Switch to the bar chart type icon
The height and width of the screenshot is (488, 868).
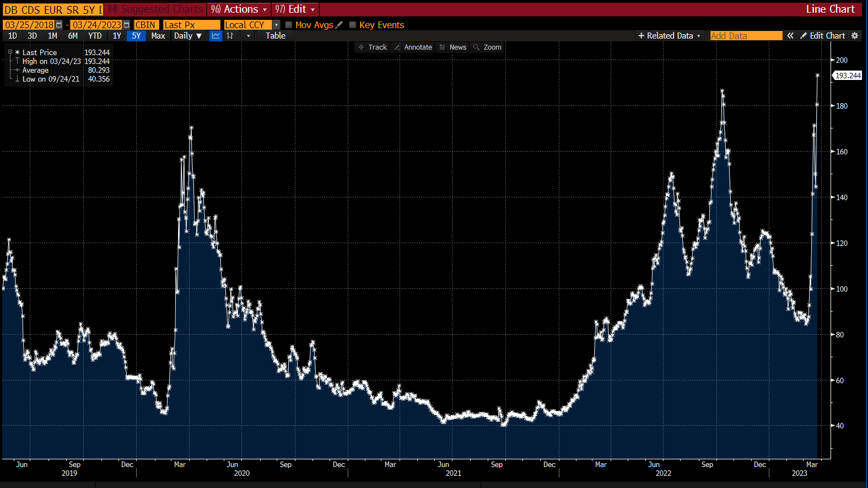point(230,36)
